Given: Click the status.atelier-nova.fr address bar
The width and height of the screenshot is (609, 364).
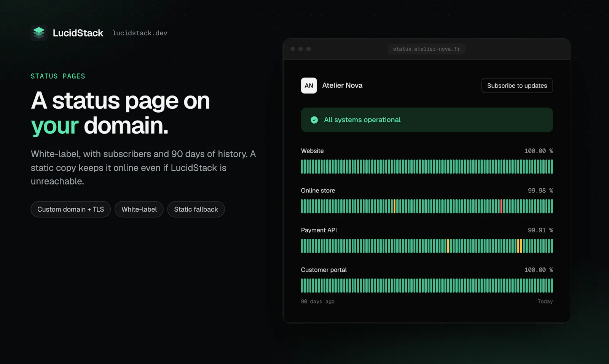Looking at the screenshot, I should (x=426, y=49).
